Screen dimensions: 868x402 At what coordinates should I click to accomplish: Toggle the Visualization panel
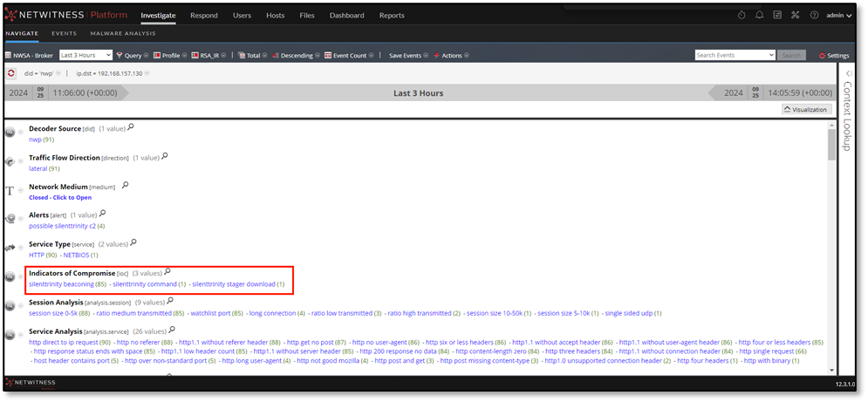(x=804, y=109)
